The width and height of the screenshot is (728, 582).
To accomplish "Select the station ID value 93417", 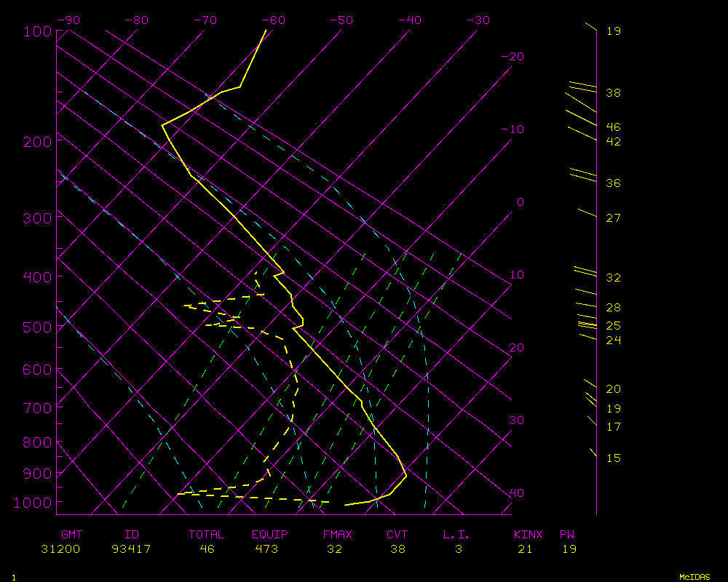I will click(132, 549).
